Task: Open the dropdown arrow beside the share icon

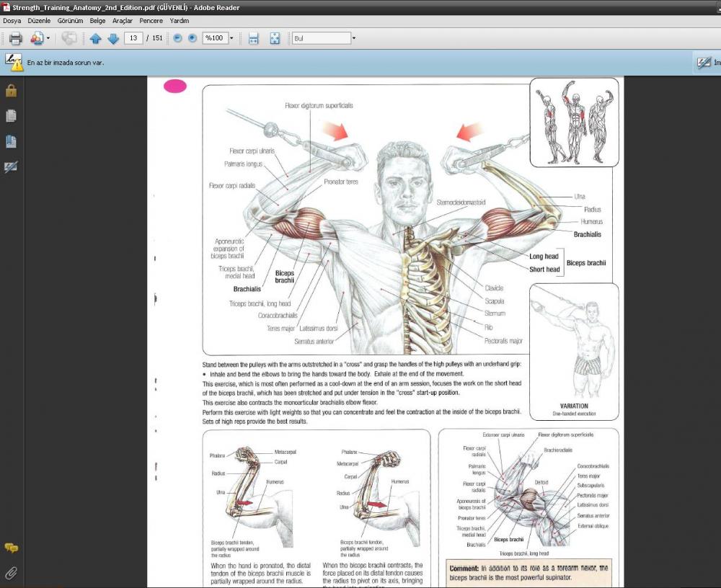Action: [48, 39]
